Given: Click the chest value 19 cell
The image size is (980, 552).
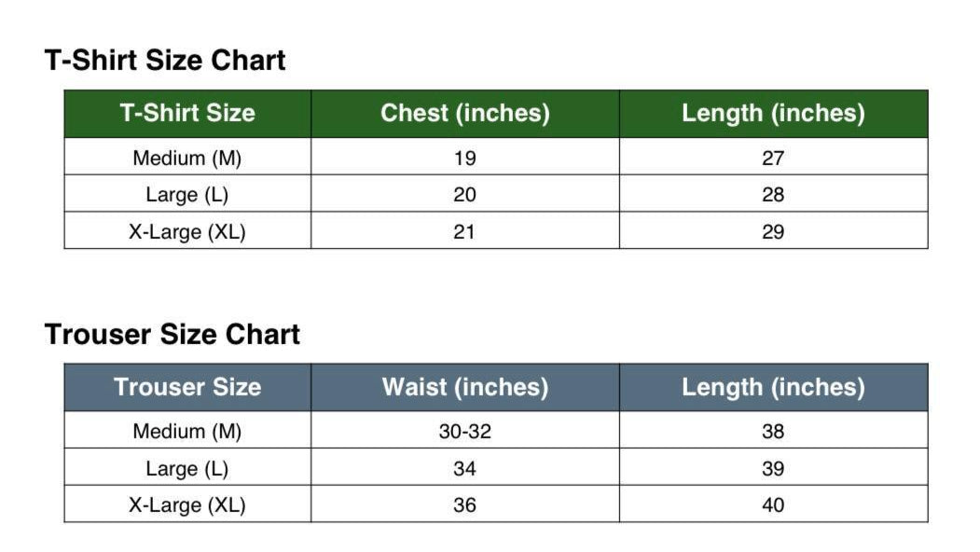Looking at the screenshot, I should point(464,158).
